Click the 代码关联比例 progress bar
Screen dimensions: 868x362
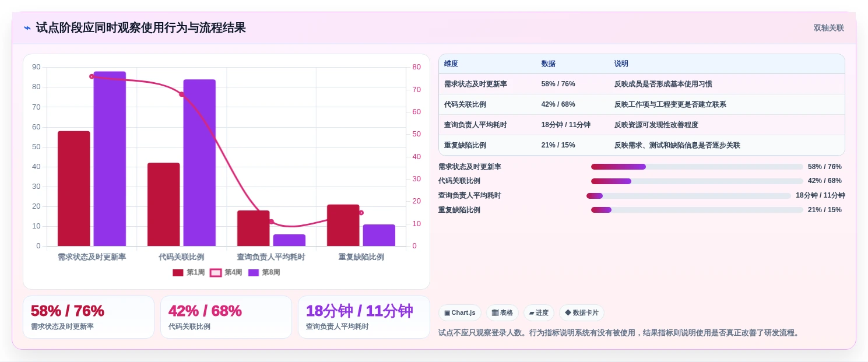[x=697, y=181]
